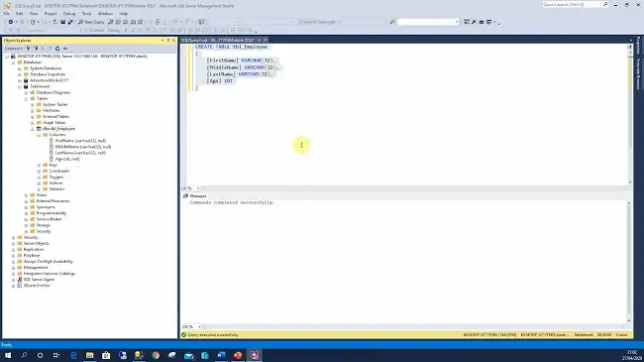Collapse the Tables folder node
644x362 pixels.
coord(26,99)
